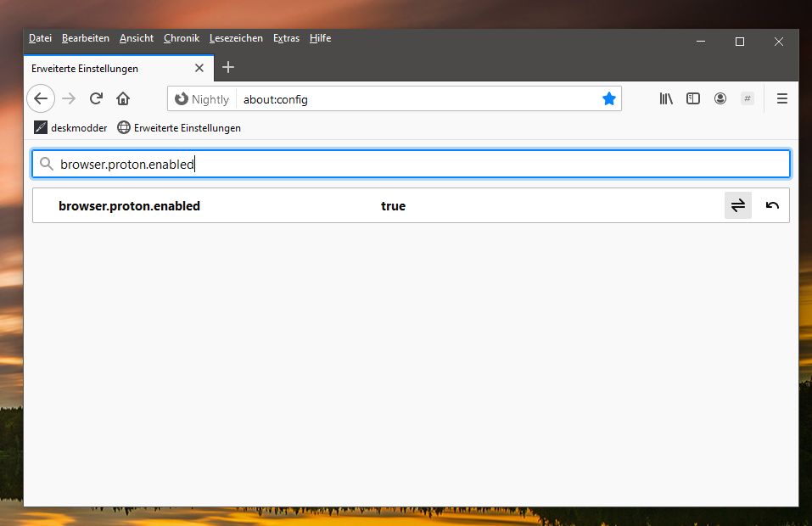Toggle the browser.proton.enabled value
Screen dimensions: 812x526
coord(738,205)
